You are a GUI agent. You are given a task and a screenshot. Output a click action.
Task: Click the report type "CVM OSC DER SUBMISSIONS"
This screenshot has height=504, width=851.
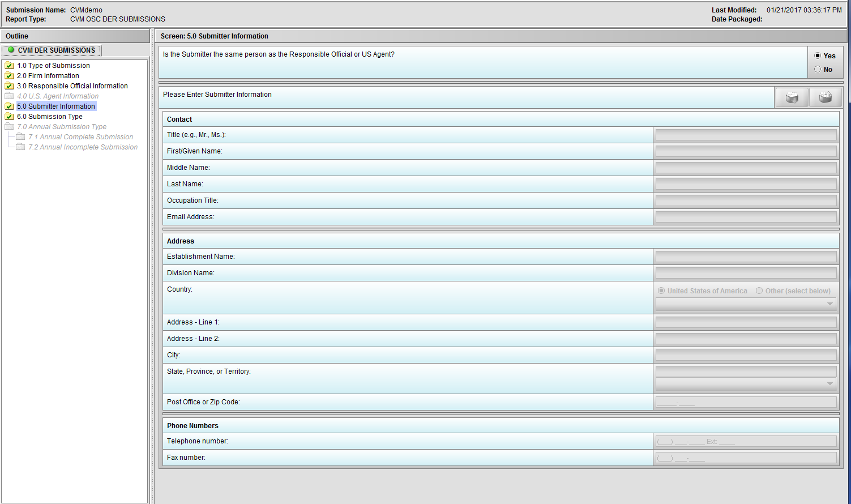tap(118, 19)
